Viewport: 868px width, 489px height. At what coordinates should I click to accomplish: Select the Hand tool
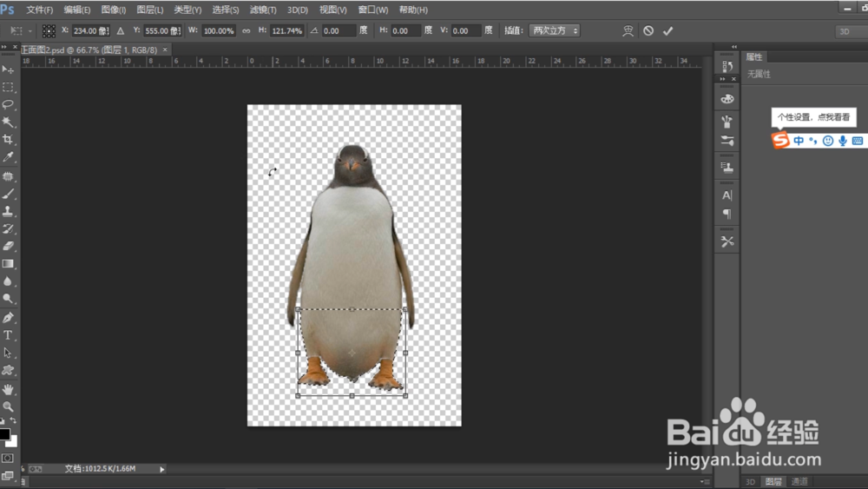(x=8, y=389)
